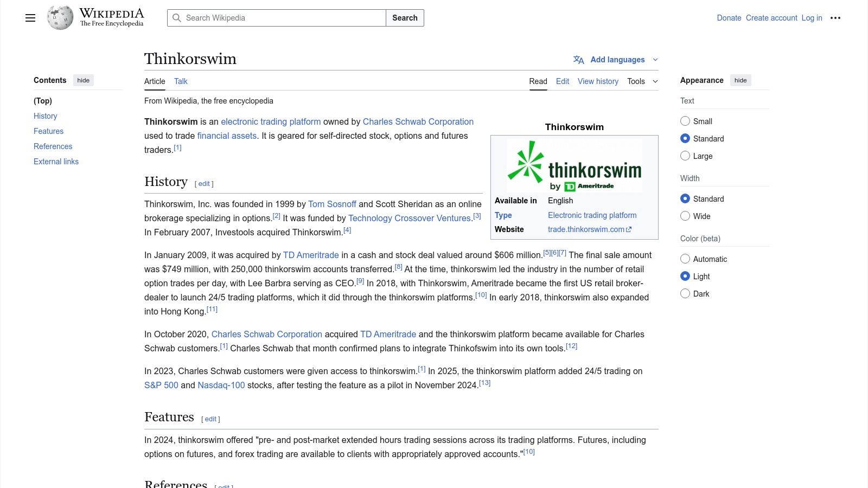Select Dark color mode
The width and height of the screenshot is (868, 488).
point(685,293)
